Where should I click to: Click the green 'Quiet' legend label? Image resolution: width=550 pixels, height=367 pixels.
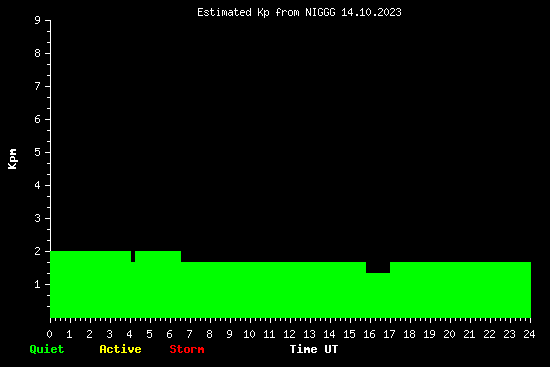(47, 349)
